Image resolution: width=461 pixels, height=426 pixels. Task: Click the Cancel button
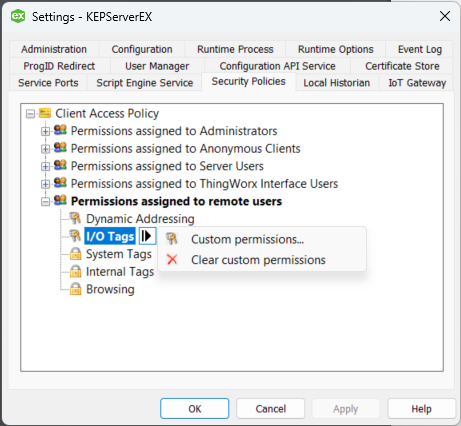271,409
